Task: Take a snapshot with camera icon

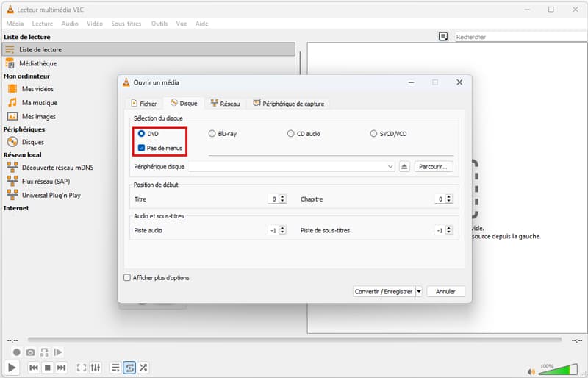Action: click(31, 352)
